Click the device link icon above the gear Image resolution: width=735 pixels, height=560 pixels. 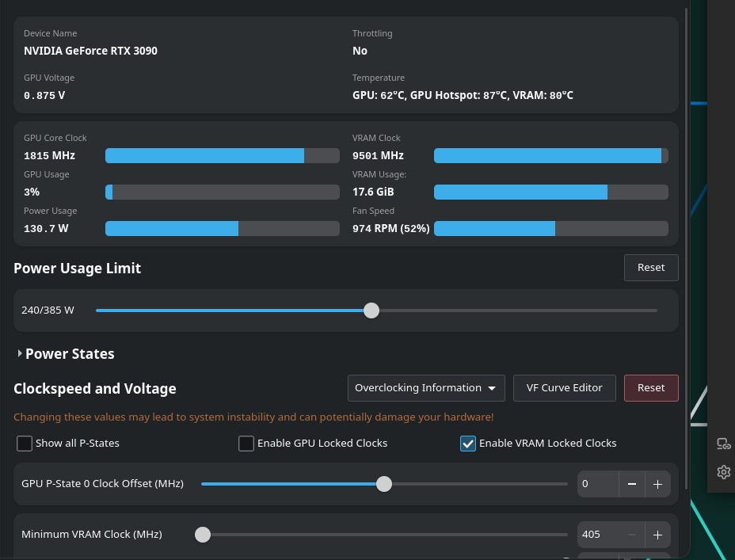click(x=723, y=444)
